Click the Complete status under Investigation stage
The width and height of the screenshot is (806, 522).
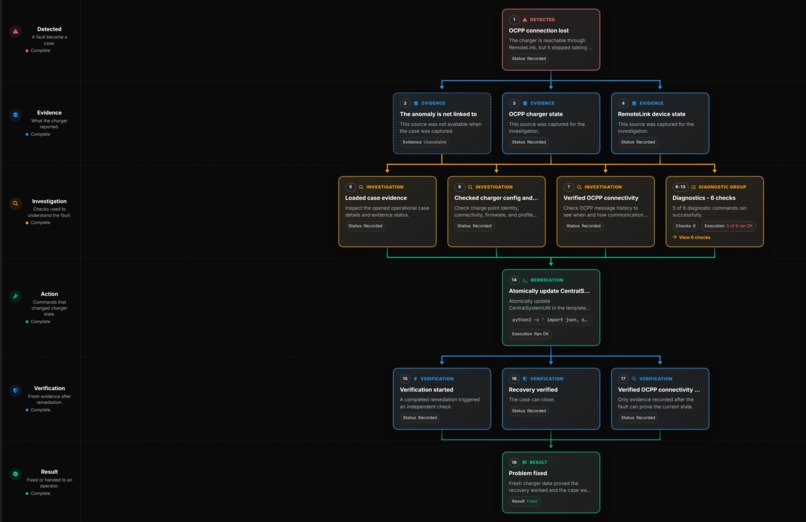[x=38, y=223]
